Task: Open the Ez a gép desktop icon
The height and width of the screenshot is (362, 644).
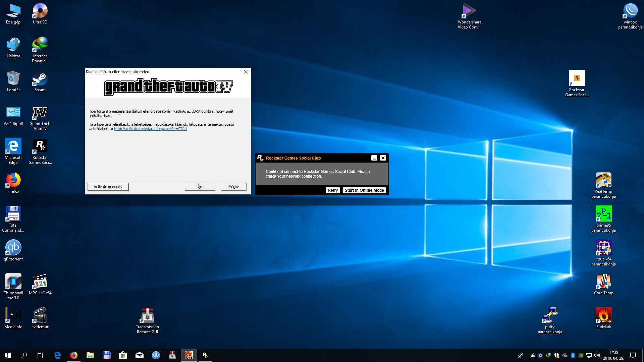Action: click(13, 14)
